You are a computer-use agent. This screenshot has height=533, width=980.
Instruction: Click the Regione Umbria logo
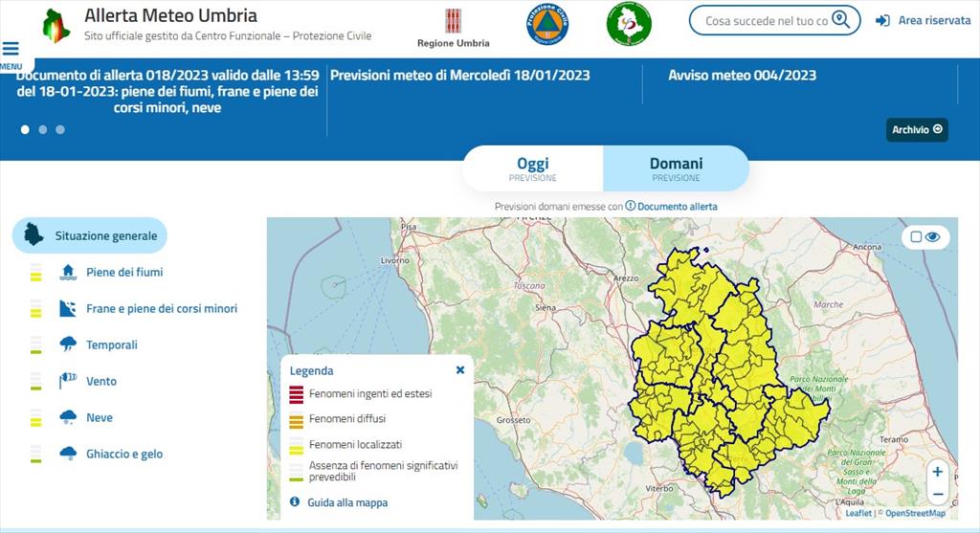point(453,23)
